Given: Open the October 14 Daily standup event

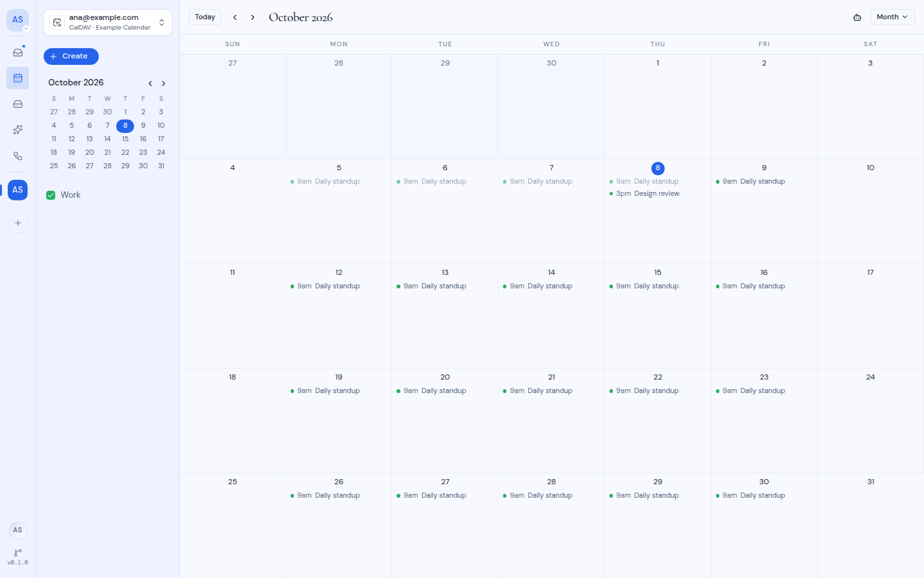Looking at the screenshot, I should (x=551, y=286).
